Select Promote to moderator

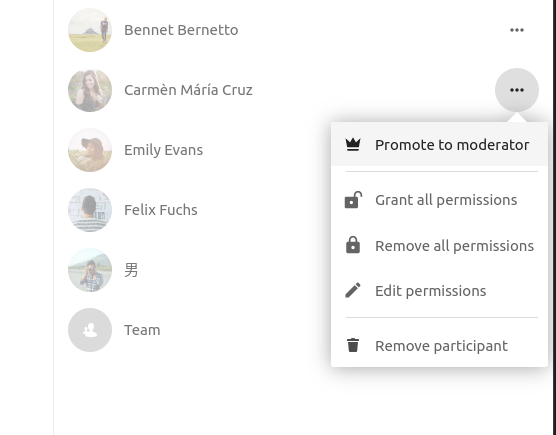(439, 145)
